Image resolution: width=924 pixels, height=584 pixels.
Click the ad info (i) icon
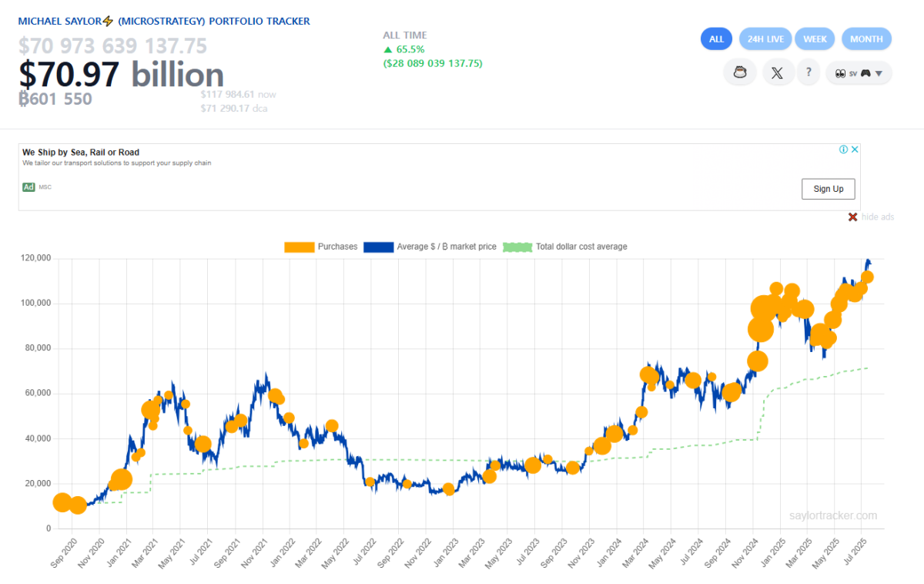(x=844, y=149)
